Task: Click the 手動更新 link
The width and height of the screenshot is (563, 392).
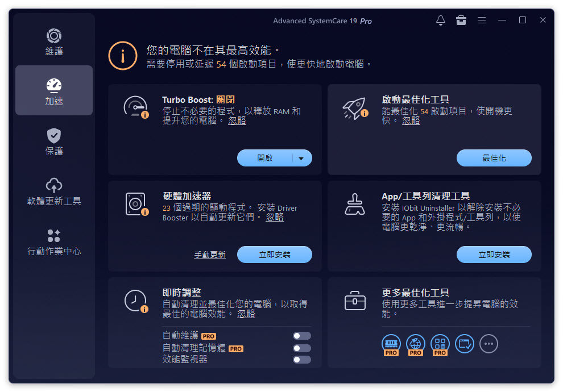Action: point(210,255)
